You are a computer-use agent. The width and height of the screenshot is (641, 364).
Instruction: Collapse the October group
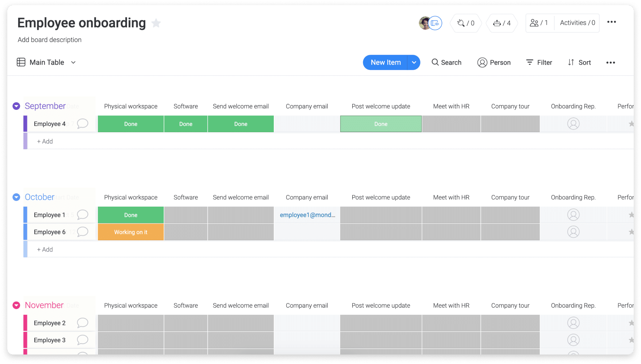16,197
